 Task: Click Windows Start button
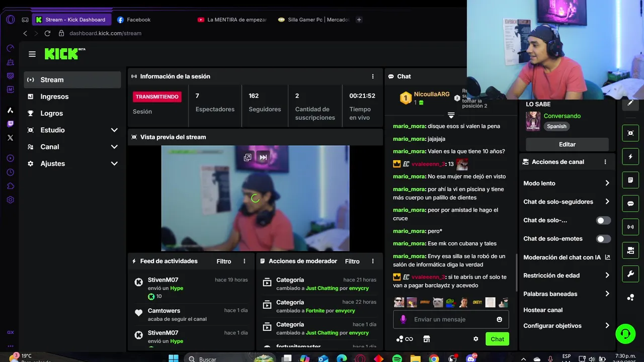174,358
